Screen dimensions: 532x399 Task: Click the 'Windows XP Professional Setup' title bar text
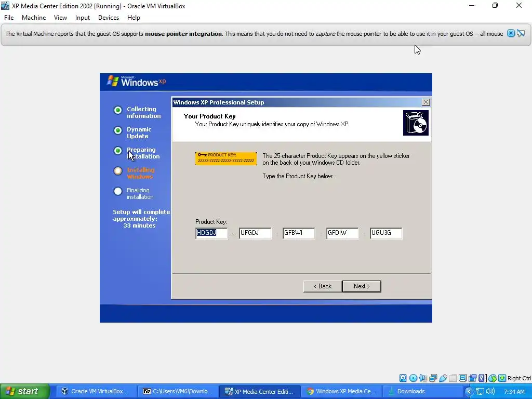(219, 102)
